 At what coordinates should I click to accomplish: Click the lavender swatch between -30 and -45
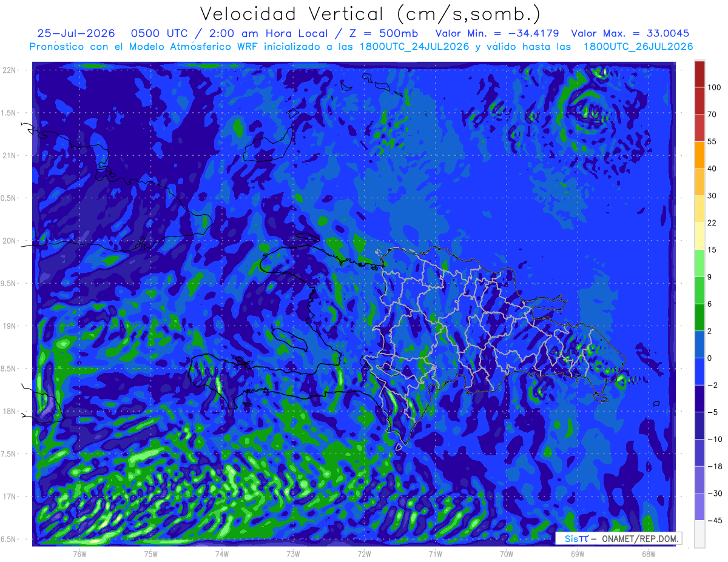(699, 506)
